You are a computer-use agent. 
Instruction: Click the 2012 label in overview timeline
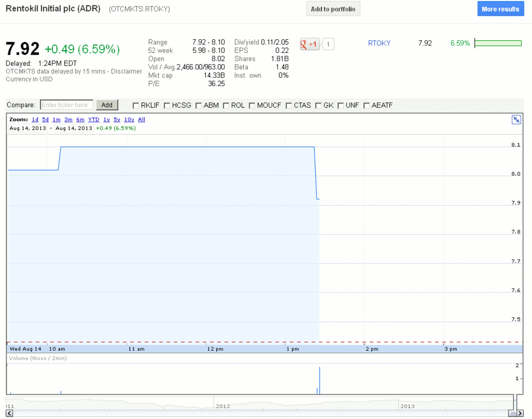pyautogui.click(x=223, y=406)
